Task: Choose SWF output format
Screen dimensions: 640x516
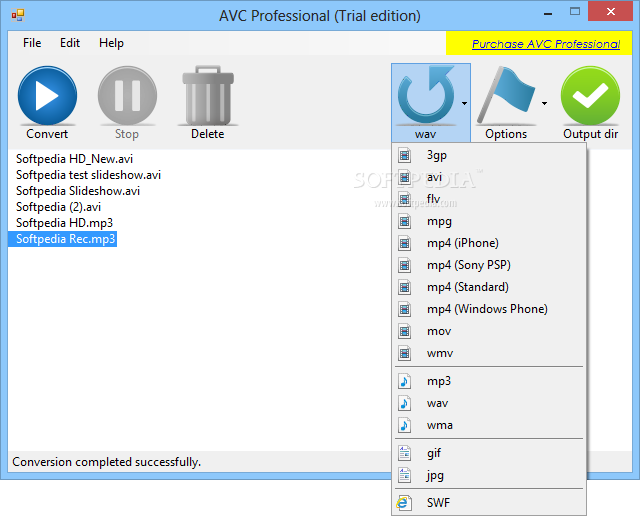Action: pos(489,503)
